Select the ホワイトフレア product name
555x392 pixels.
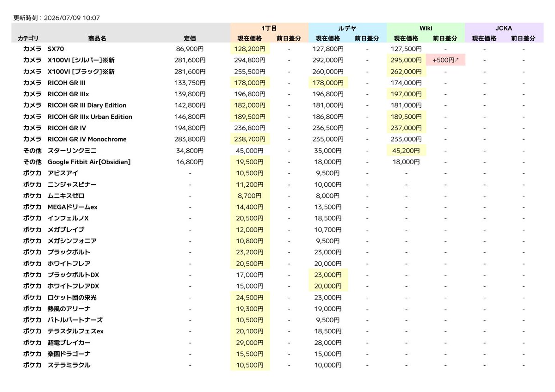pyautogui.click(x=69, y=263)
